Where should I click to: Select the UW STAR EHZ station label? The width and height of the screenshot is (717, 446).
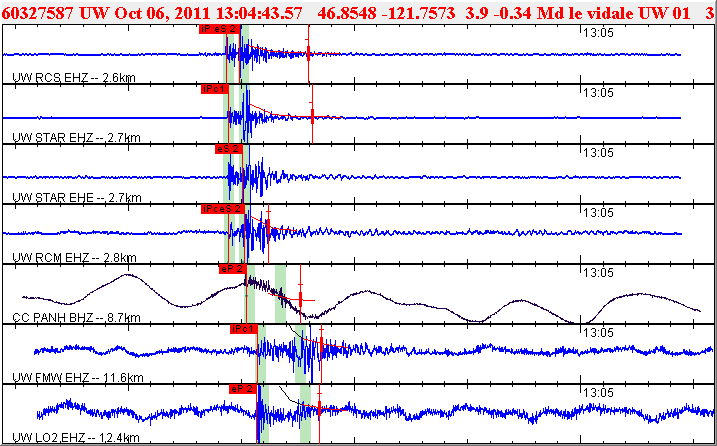[x=76, y=137]
